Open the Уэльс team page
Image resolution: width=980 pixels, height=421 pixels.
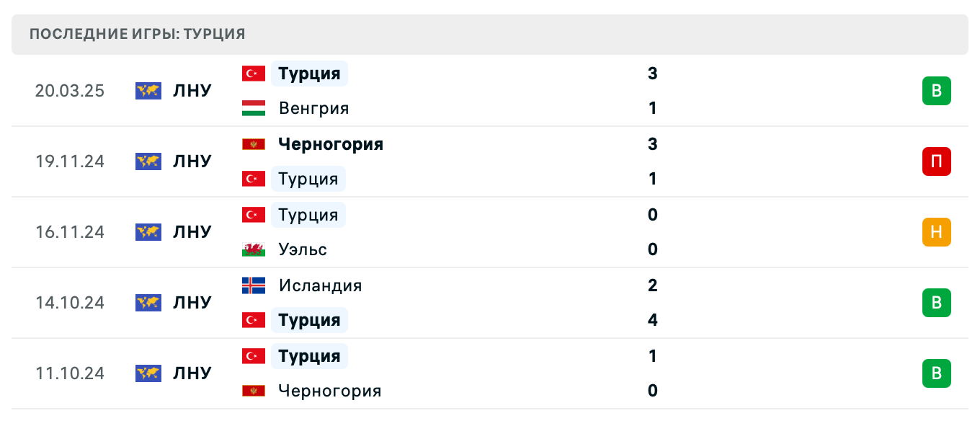coord(303,249)
